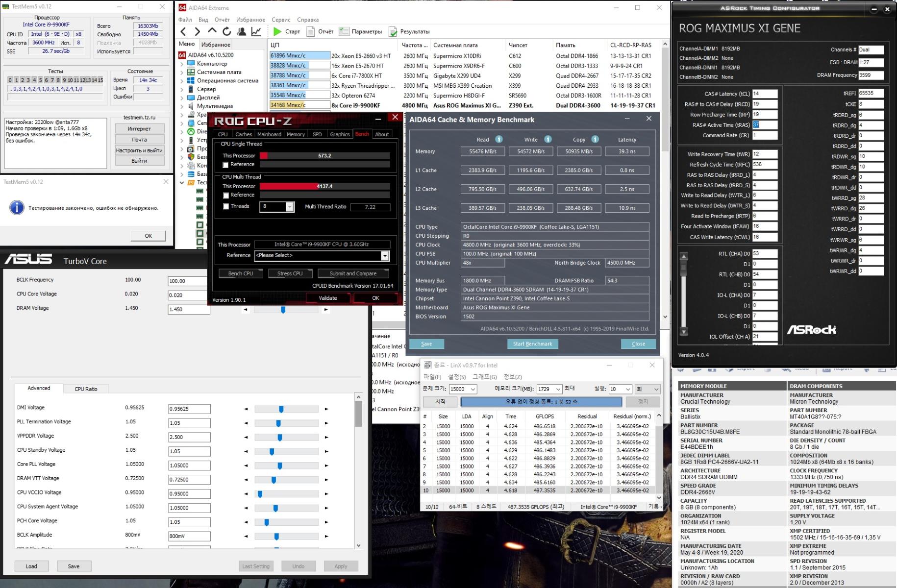The image size is (897, 588).
Task: Switch to CPU Ratio tab in TurboV Core
Action: (x=86, y=389)
